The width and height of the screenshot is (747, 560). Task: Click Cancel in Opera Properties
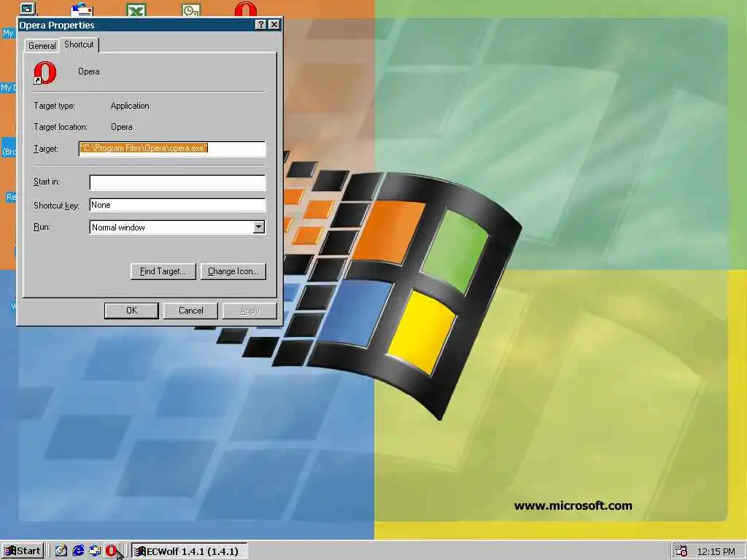pyautogui.click(x=190, y=311)
